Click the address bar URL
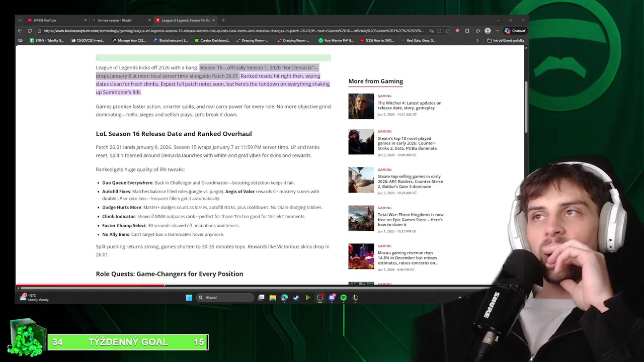644x362 pixels. tap(233, 31)
